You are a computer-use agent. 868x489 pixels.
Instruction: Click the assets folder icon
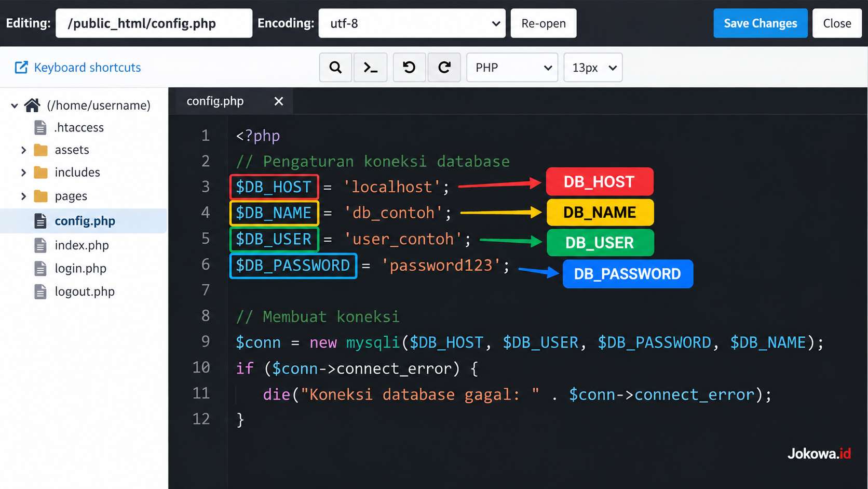click(x=40, y=150)
